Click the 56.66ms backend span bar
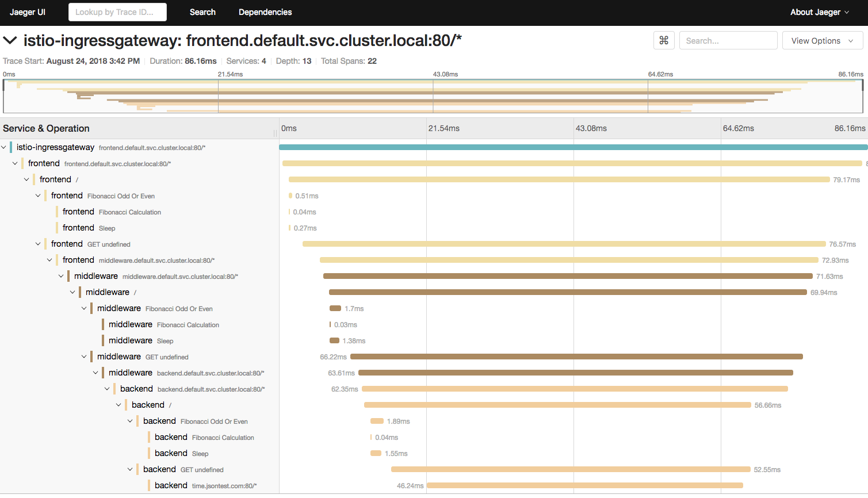This screenshot has width=868, height=498. 557,405
